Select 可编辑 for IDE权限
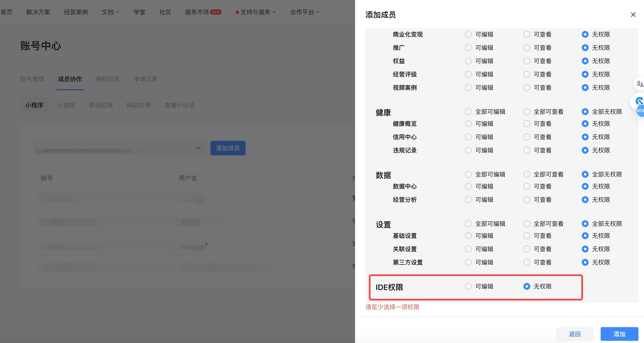The width and height of the screenshot is (644, 343). tap(468, 286)
